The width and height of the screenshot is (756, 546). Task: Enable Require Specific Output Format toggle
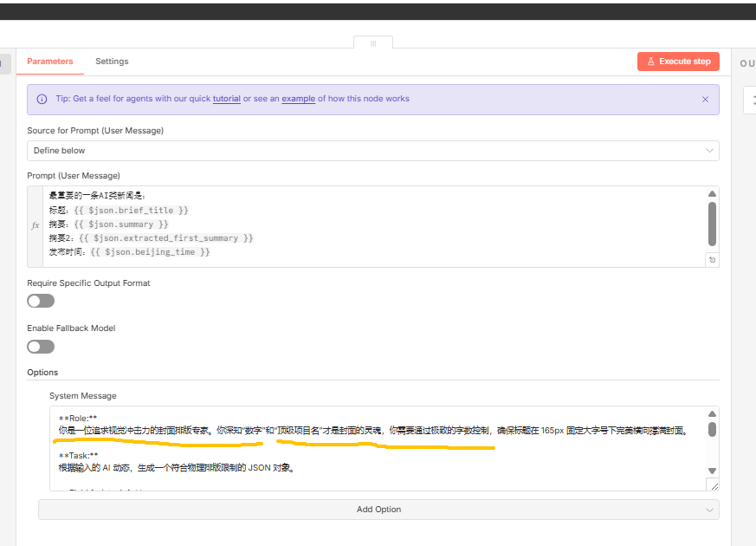(x=41, y=301)
